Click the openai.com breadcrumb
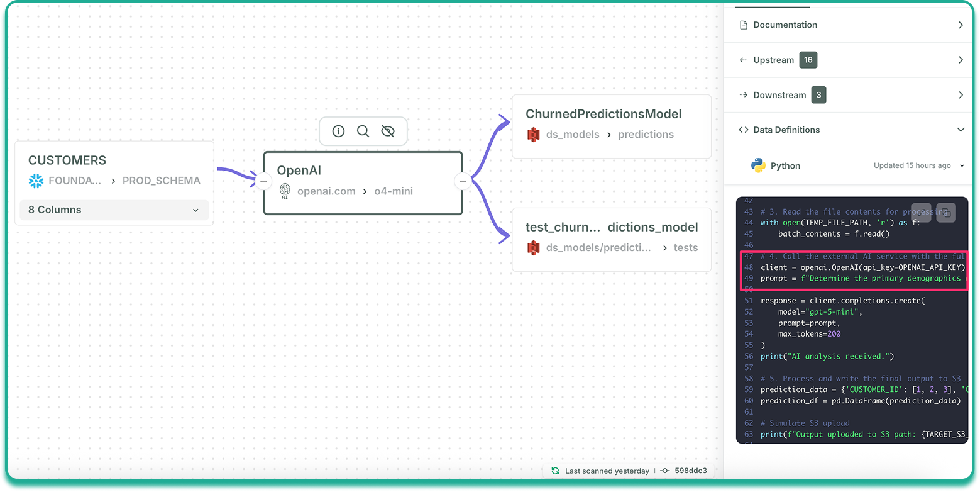The height and width of the screenshot is (492, 980). pos(326,191)
